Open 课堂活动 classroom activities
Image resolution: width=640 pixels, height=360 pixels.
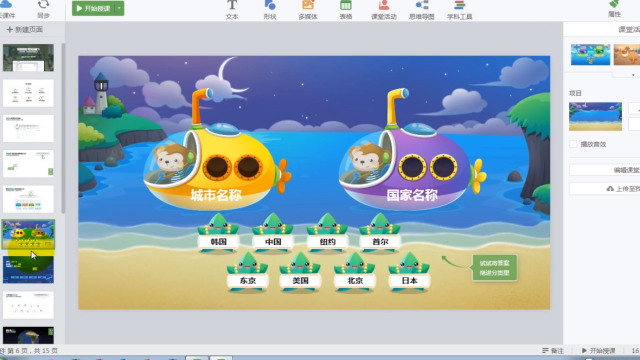pos(384,10)
